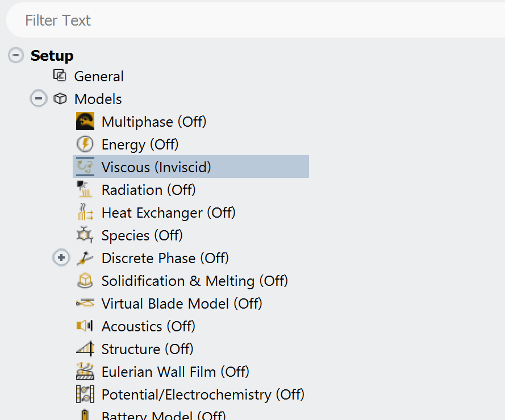
Task: Click the Energy lightning bolt icon
Action: (85, 144)
